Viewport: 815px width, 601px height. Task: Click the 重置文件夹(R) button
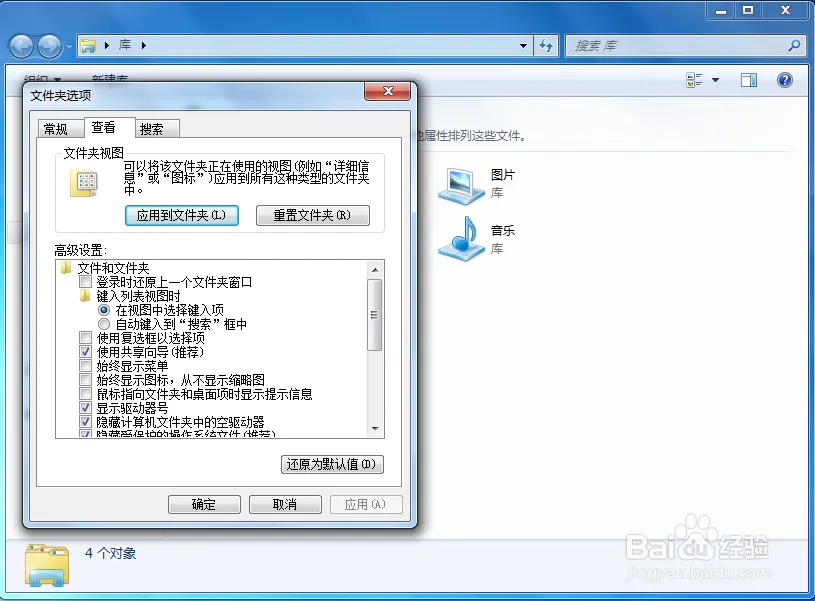(313, 215)
